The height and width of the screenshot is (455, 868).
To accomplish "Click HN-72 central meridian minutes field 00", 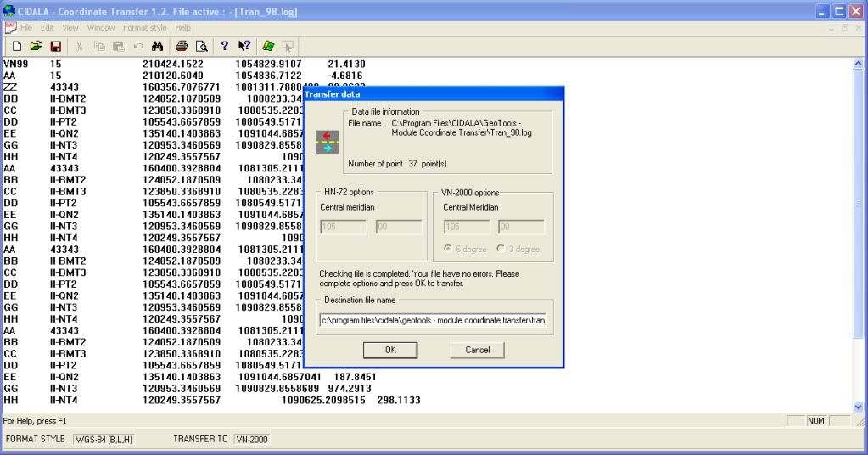I will tap(399, 227).
